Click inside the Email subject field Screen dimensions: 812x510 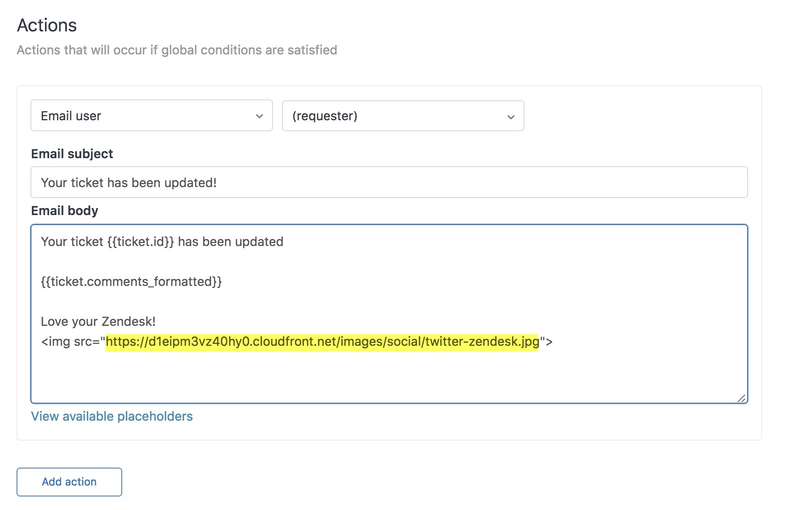pos(349,182)
